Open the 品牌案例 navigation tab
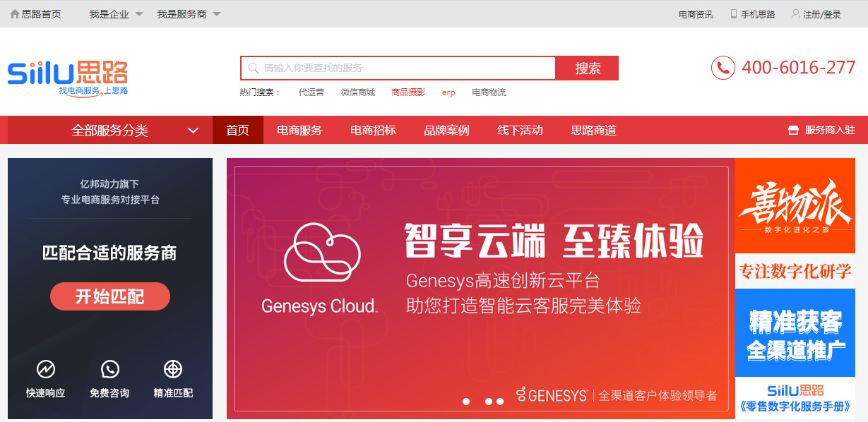The image size is (868, 422). [446, 130]
